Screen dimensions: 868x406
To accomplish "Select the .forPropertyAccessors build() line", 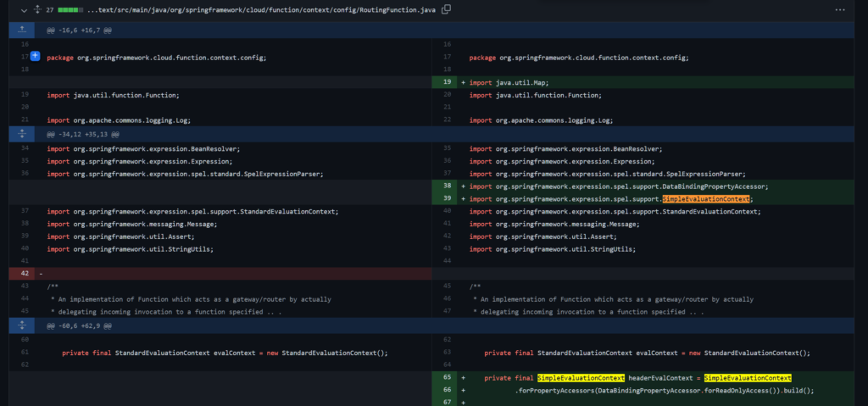I will point(643,391).
